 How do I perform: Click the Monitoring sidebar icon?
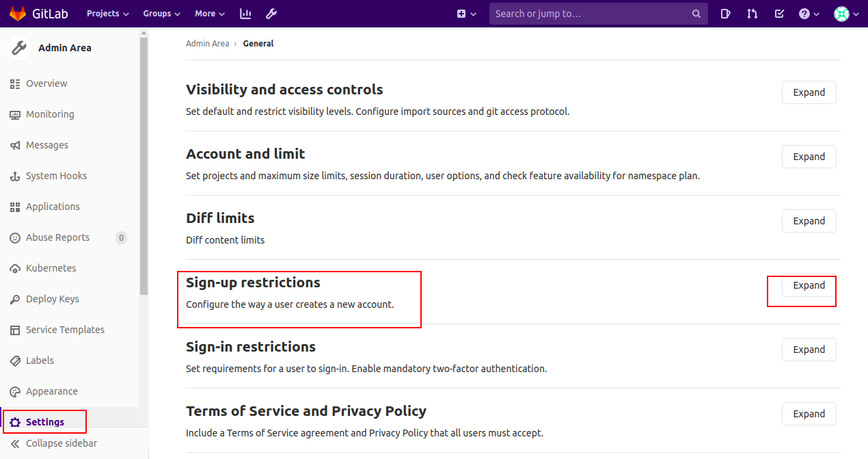pos(15,114)
